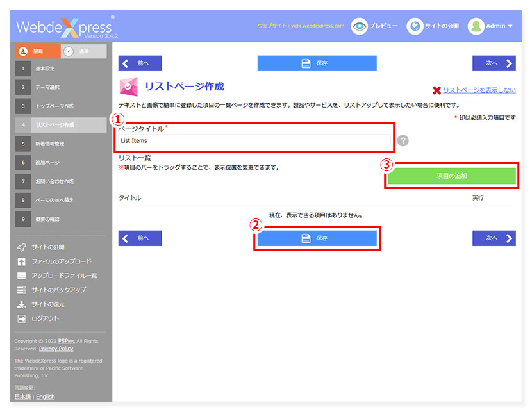532x412 pixels.
Task: Click the WebdeXpress logo
Action: coord(67,27)
